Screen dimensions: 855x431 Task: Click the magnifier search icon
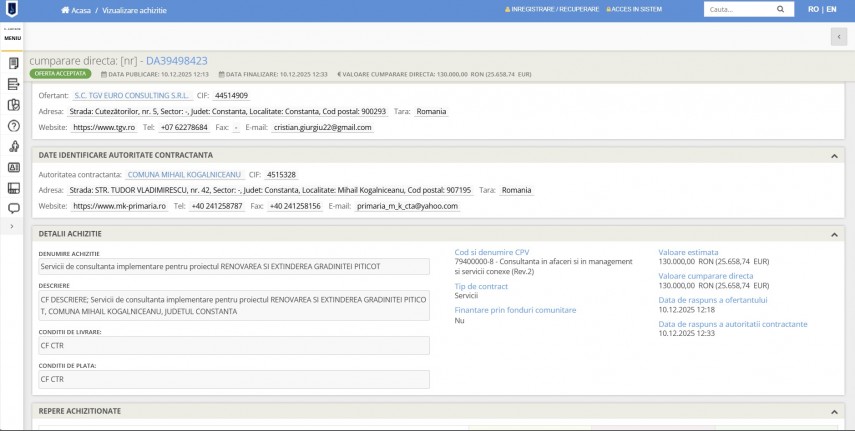tap(781, 10)
